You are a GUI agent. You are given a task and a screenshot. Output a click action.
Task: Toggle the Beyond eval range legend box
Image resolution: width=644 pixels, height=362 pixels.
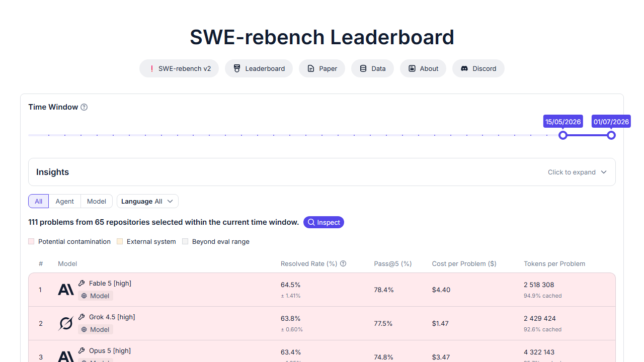(x=185, y=241)
